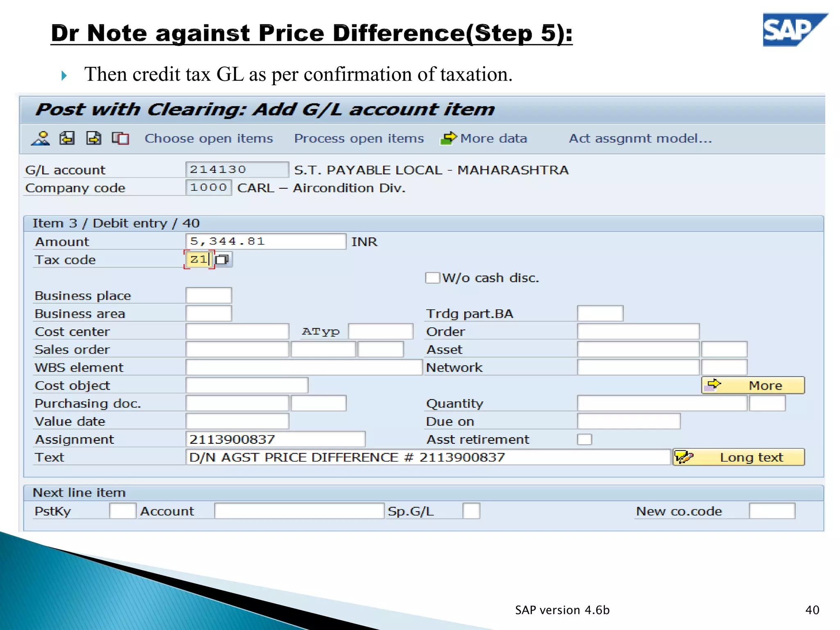Click the Cost center input field
The width and height of the screenshot is (840, 630).
(x=237, y=331)
